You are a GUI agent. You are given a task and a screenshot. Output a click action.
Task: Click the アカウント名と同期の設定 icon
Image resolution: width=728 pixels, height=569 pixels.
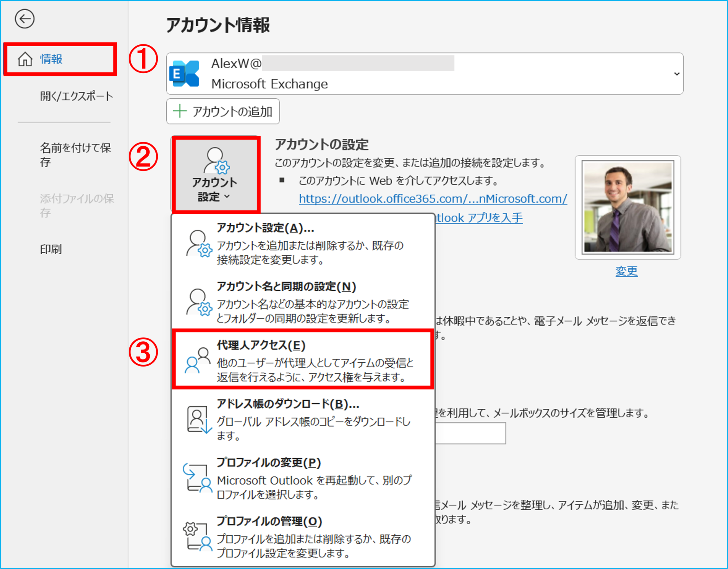(198, 302)
